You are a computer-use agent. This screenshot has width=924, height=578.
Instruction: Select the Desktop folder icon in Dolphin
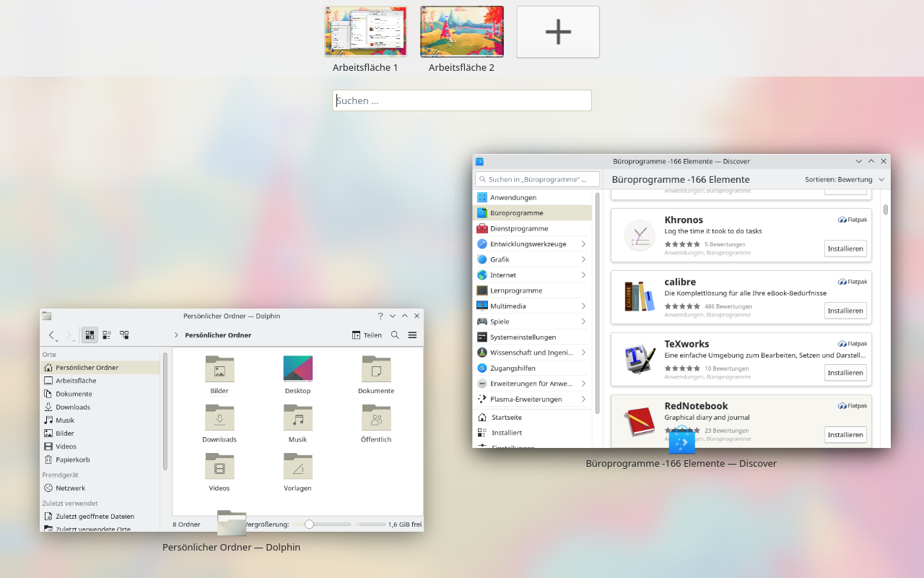pyautogui.click(x=297, y=369)
